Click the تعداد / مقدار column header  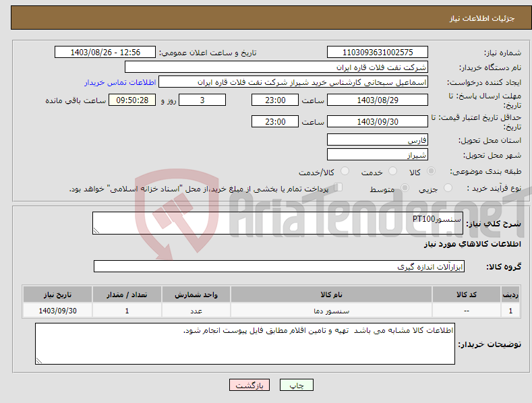coord(127,294)
